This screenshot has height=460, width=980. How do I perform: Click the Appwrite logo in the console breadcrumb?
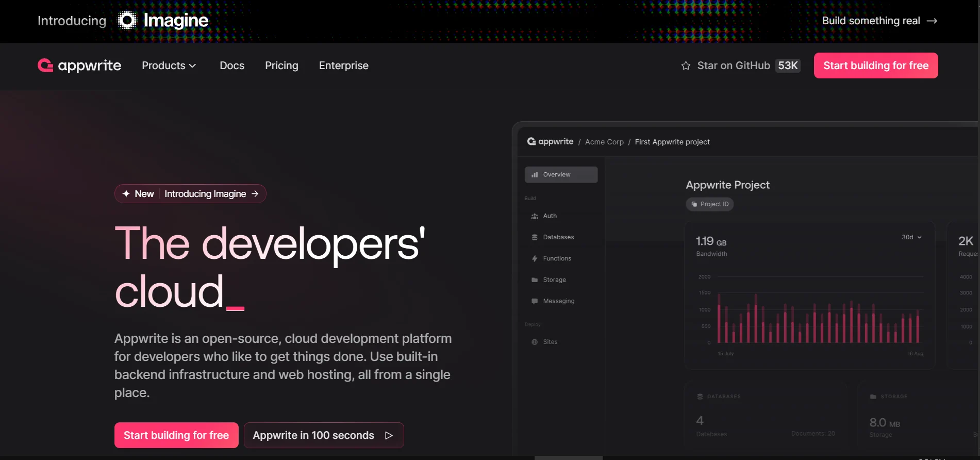coord(550,141)
